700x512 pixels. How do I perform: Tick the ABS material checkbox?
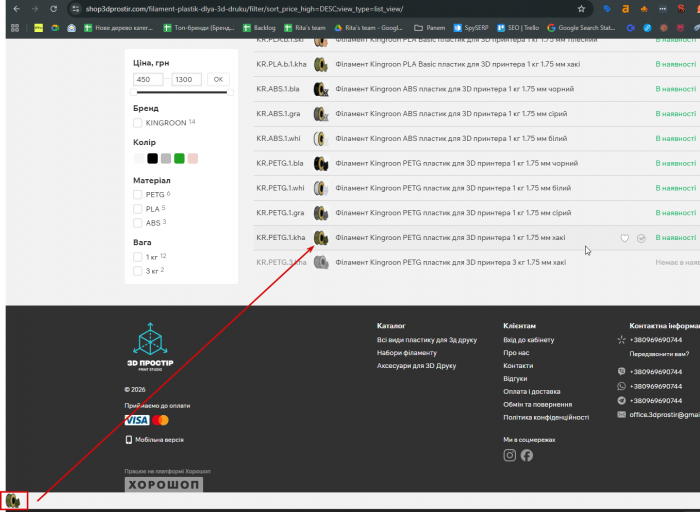[138, 223]
